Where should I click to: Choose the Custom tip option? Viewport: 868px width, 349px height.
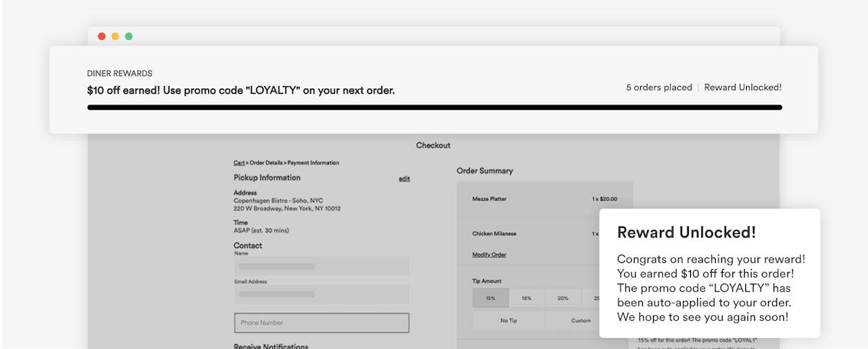581,321
